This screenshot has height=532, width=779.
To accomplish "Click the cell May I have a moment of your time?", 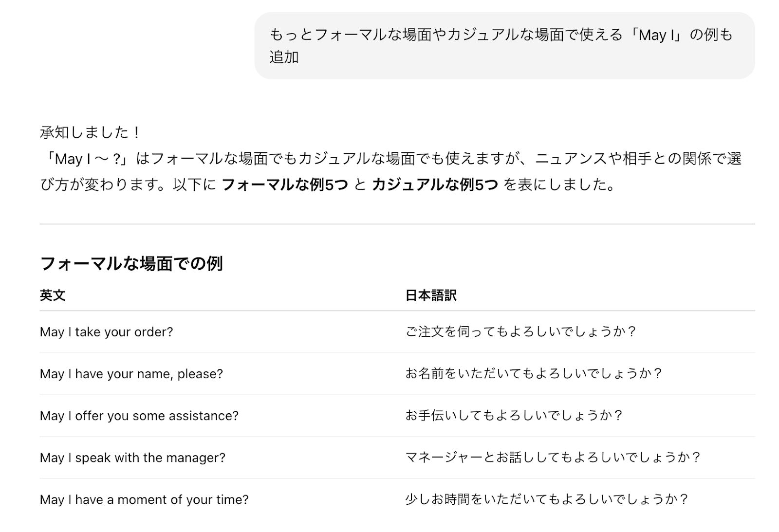I will click(144, 499).
